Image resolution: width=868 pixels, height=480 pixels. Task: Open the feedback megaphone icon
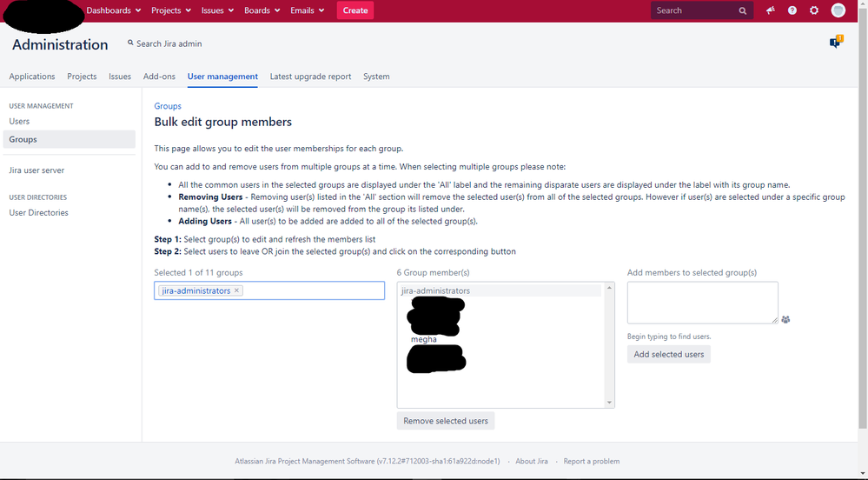[770, 10]
